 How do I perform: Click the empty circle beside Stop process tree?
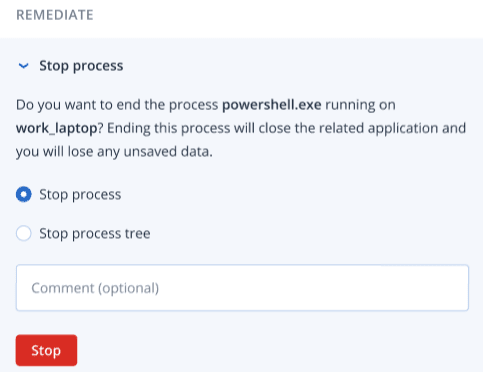pos(24,233)
